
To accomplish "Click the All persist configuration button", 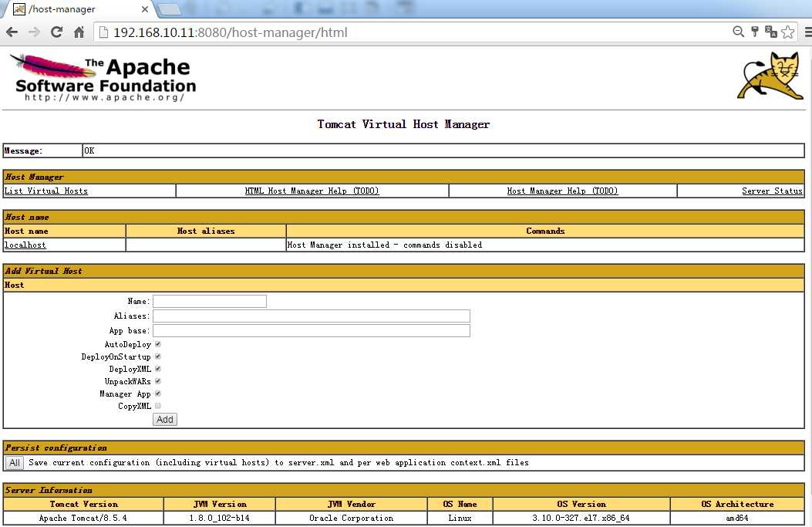I will pos(15,463).
